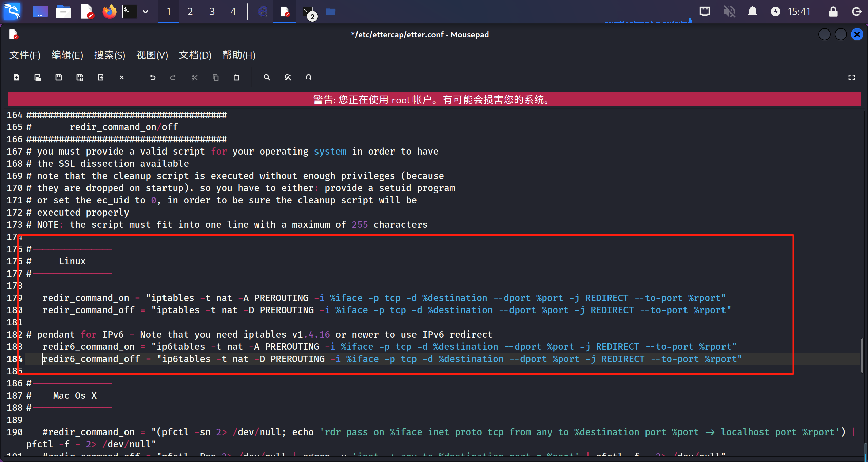The image size is (868, 462).
Task: Open the Find and Replace tool
Action: [x=288, y=78]
